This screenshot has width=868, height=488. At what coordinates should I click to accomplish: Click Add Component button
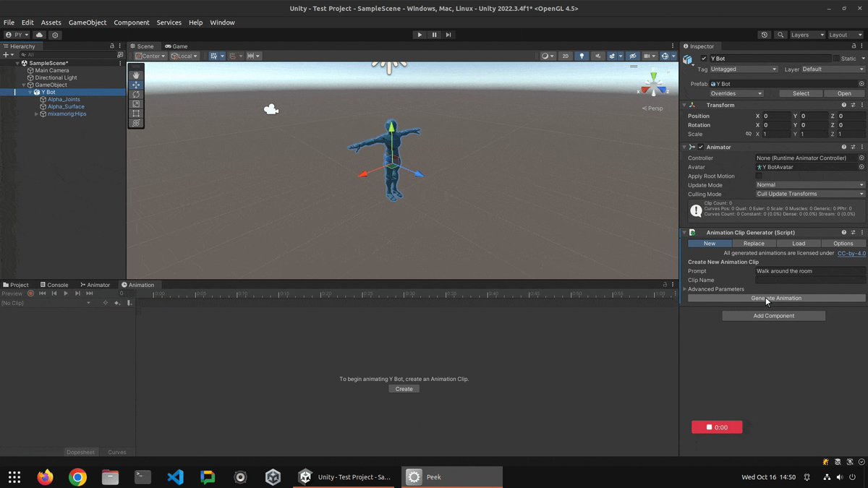point(773,316)
